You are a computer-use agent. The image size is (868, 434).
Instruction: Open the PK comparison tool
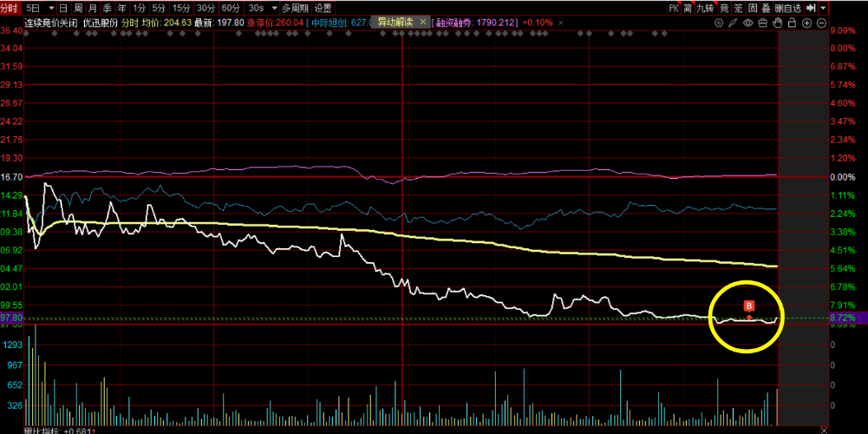[673, 8]
